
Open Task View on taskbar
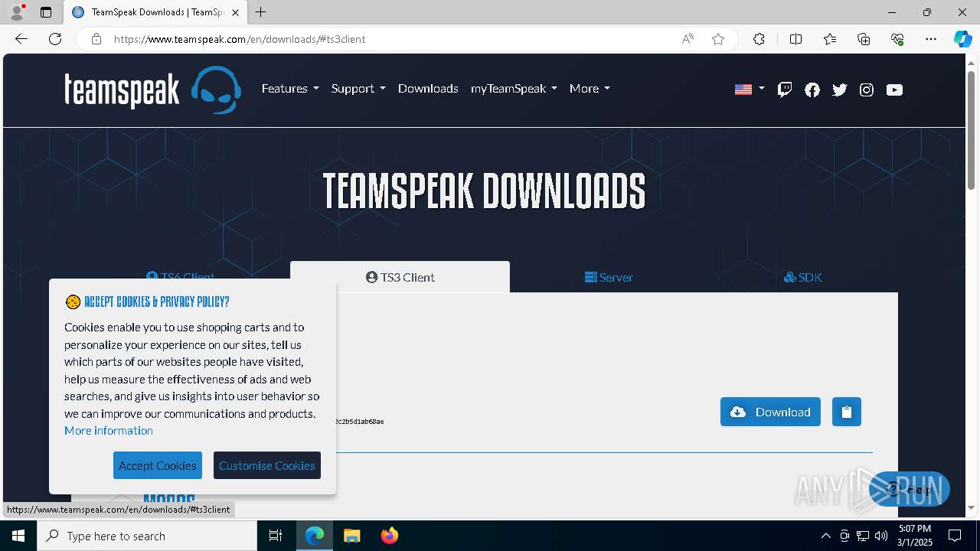pos(276,536)
